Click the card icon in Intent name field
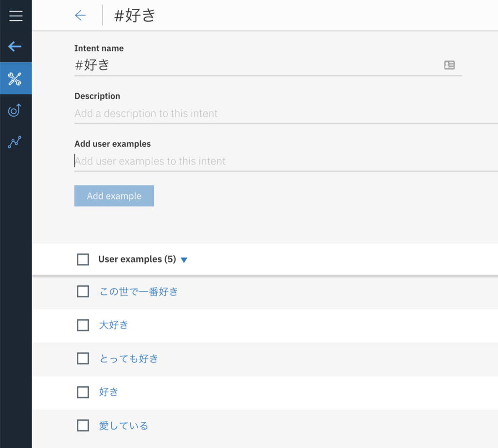Image resolution: width=498 pixels, height=448 pixels. click(449, 65)
